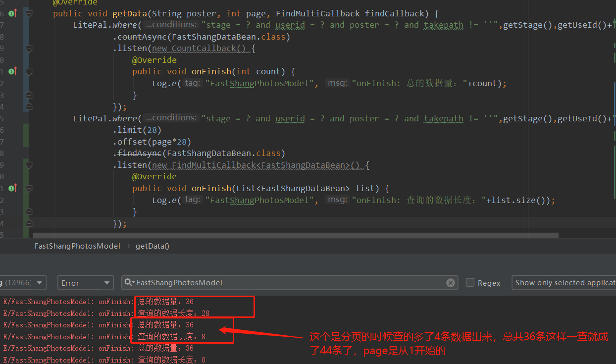Click the @Override annotation above onFinish

click(x=154, y=59)
